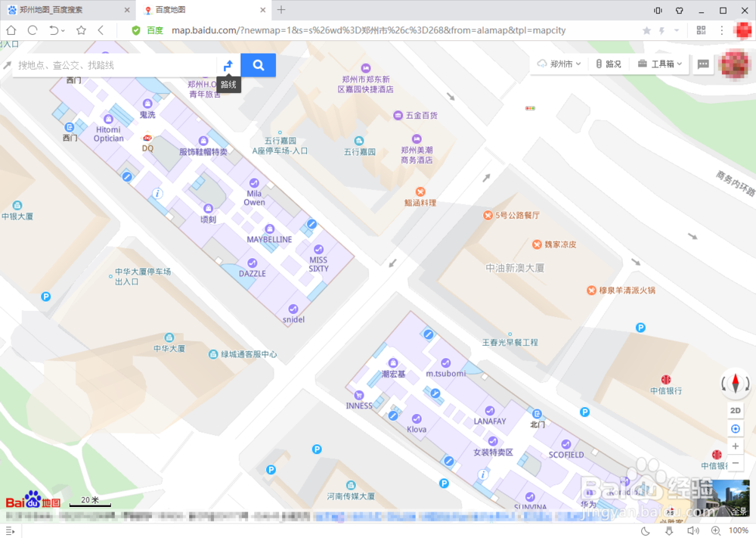Image resolution: width=756 pixels, height=538 pixels.
Task: Click the browser refresh icon
Action: coord(32,30)
